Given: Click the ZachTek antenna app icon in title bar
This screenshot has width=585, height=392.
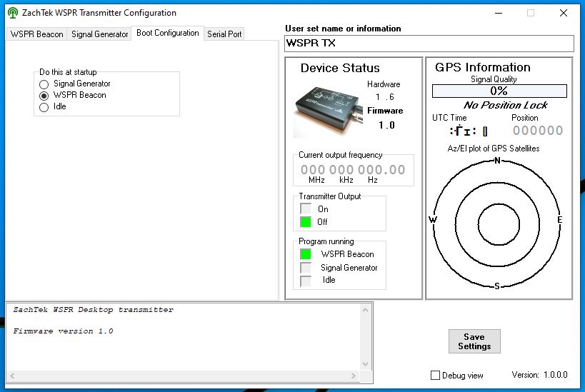Looking at the screenshot, I should pyautogui.click(x=13, y=13).
